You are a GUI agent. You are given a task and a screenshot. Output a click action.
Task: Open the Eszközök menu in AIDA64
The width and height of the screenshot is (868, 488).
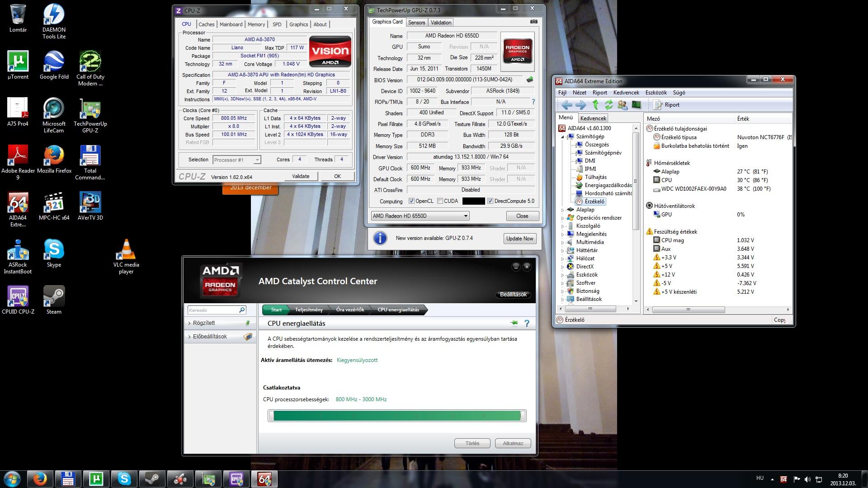[x=656, y=93]
